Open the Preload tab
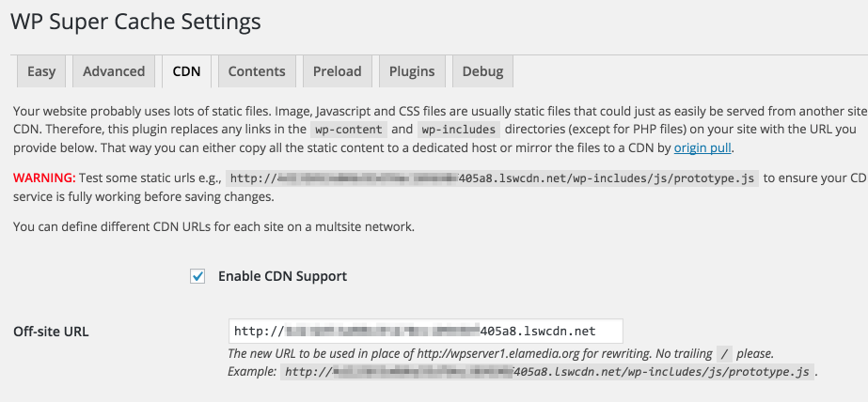 tap(337, 71)
